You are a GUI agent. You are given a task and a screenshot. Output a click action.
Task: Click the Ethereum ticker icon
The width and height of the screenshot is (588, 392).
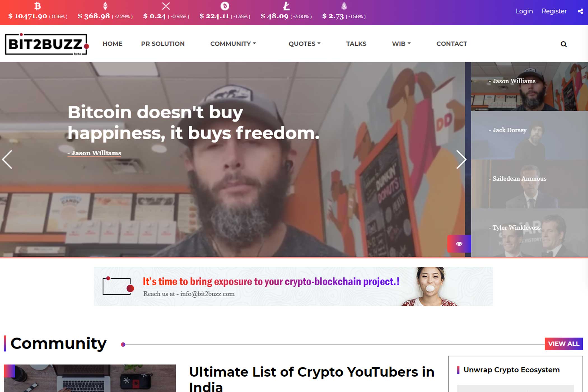105,6
